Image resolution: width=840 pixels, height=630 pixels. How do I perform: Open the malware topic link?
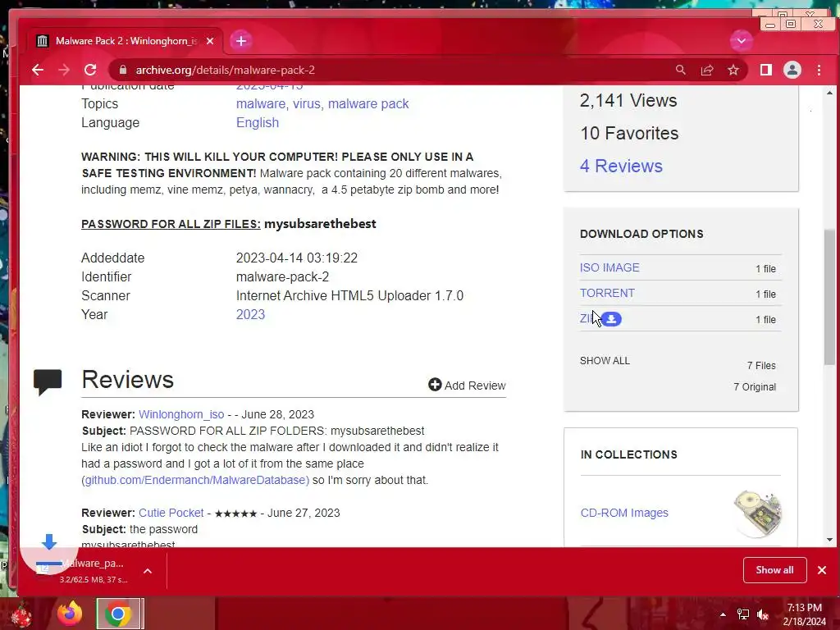[x=261, y=104]
